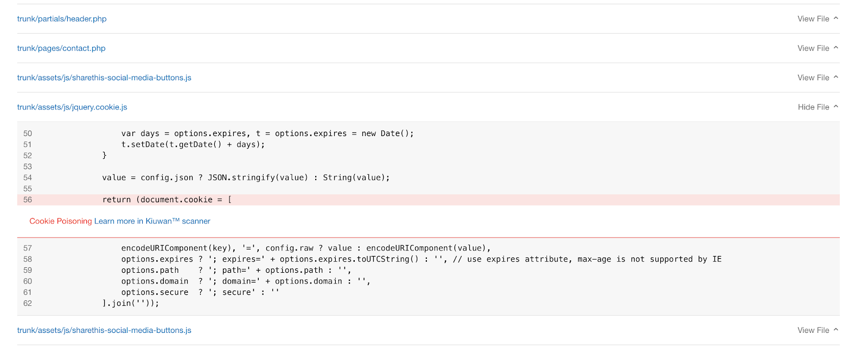Open the last sharethis-social-media-buttons.js link in list
This screenshot has height=347, width=868.
coord(104,330)
